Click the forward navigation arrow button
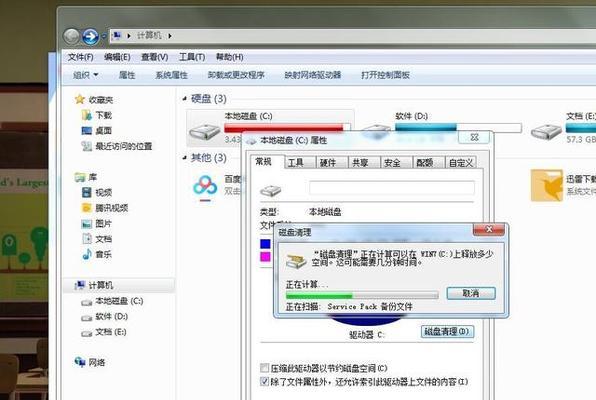 point(90,37)
